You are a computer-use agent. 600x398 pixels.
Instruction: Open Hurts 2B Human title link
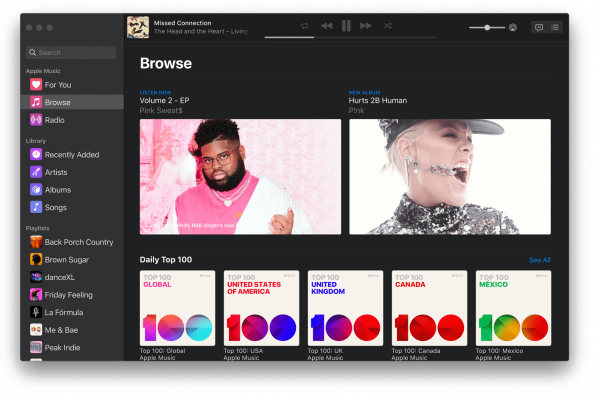point(378,101)
